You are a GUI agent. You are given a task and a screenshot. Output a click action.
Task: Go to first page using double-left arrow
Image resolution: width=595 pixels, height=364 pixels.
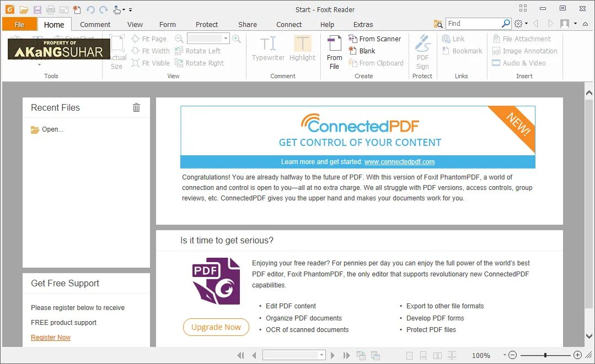[x=240, y=355]
